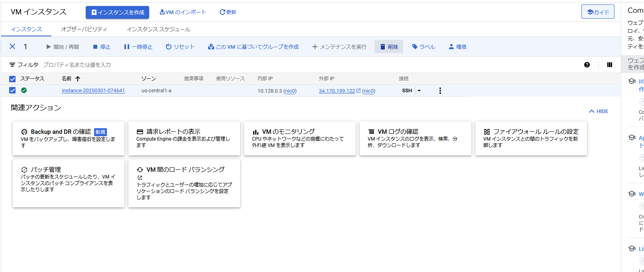Refresh the list with 更新

click(x=228, y=12)
